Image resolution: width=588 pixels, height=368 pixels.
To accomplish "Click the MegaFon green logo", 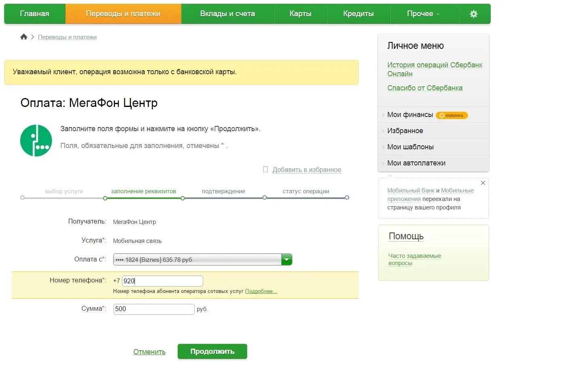I will (36, 140).
